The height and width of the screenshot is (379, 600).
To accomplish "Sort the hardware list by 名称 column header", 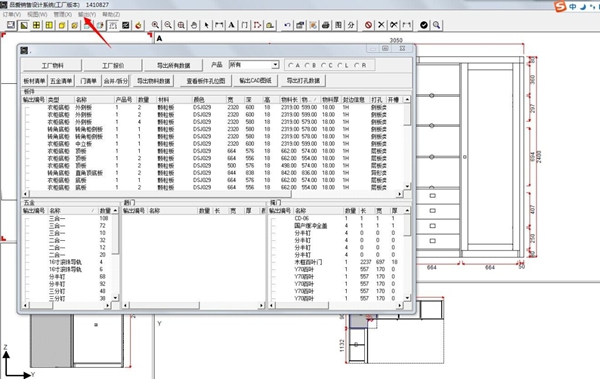I will click(x=73, y=211).
